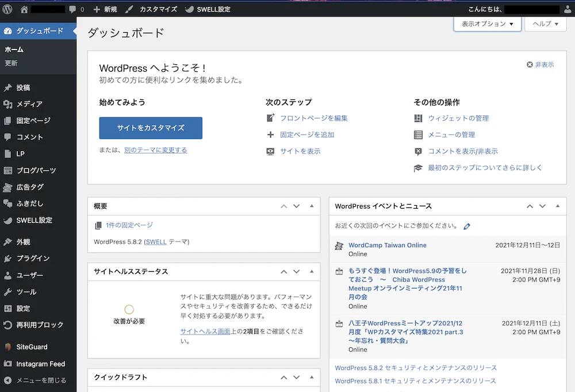This screenshot has height=392, width=575.
Task: Collapse the WordPress イベントとニュース panel
Action: pyautogui.click(x=558, y=206)
